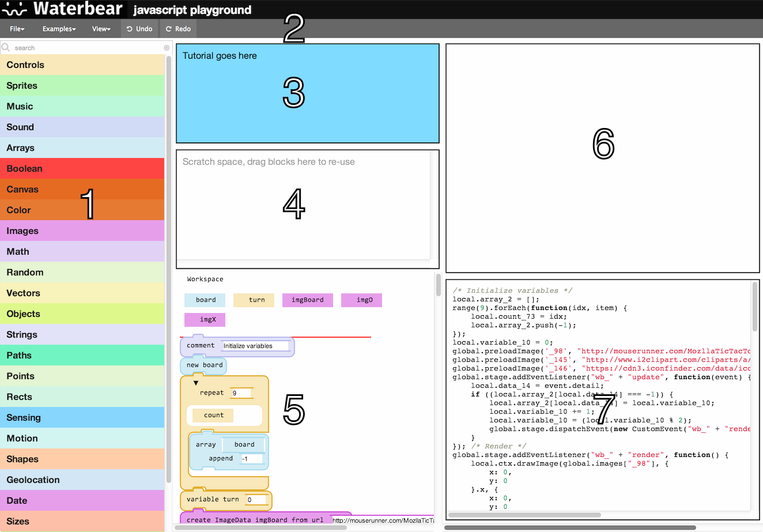Select the Points category
This screenshot has width=763, height=532.
82,376
